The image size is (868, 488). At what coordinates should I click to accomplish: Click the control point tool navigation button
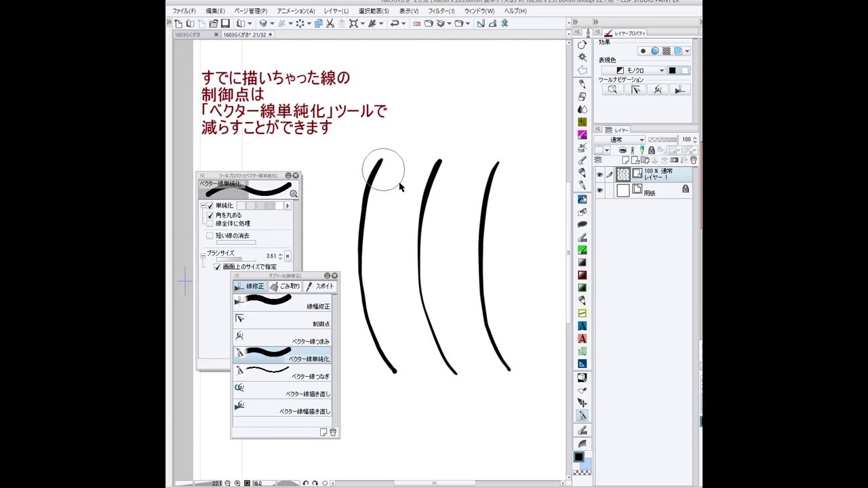point(635,89)
